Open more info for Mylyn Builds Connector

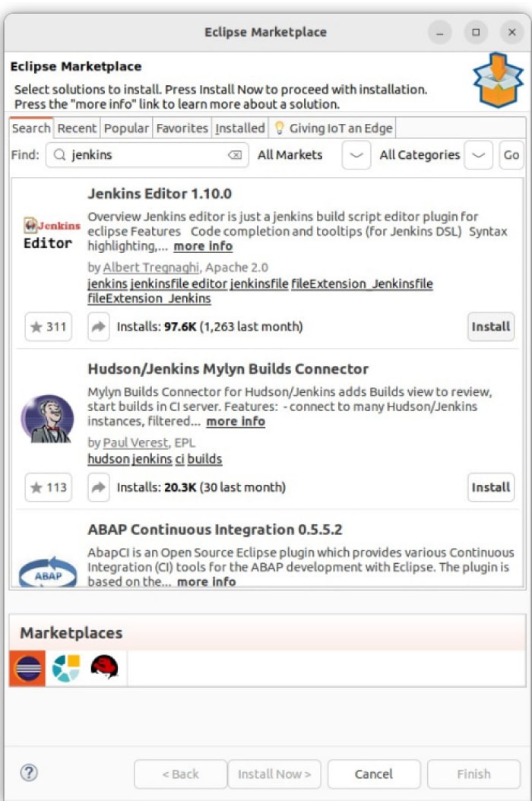tap(236, 422)
